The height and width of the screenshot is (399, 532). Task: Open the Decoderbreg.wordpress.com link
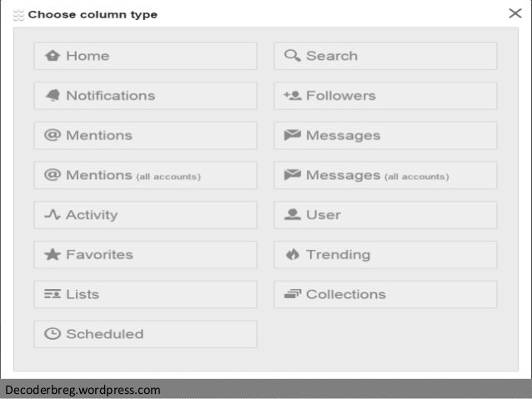[x=83, y=390]
